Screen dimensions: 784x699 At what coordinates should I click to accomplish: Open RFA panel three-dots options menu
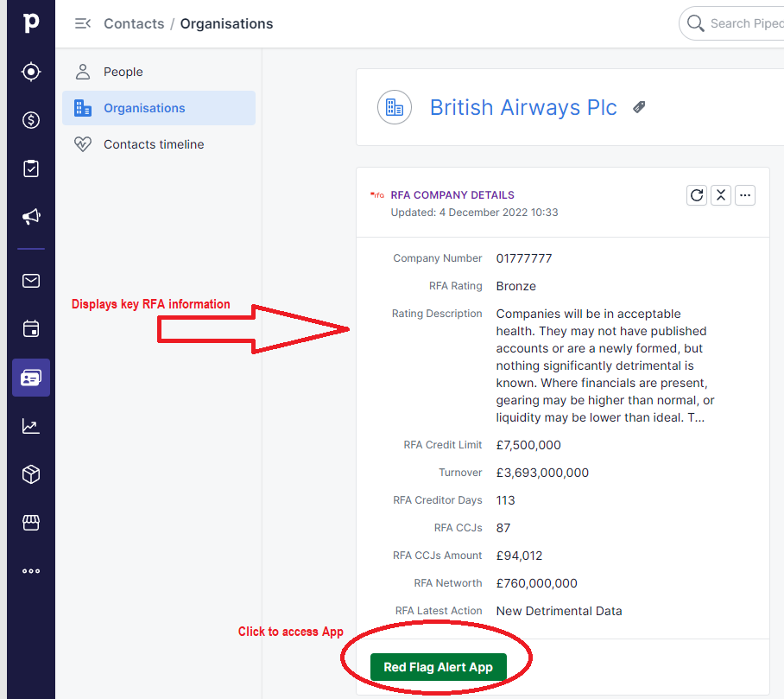(x=745, y=195)
